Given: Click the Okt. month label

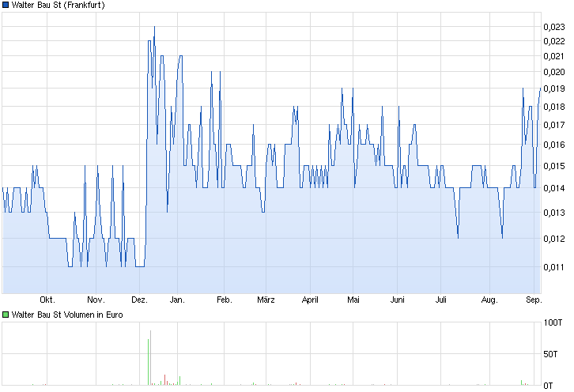Looking at the screenshot, I should (x=47, y=300).
